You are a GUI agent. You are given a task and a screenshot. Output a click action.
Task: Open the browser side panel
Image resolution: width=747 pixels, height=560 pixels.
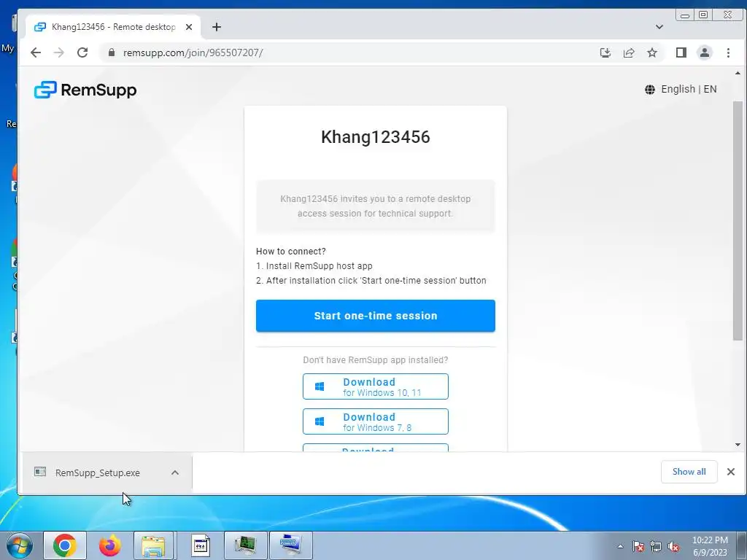tap(681, 52)
